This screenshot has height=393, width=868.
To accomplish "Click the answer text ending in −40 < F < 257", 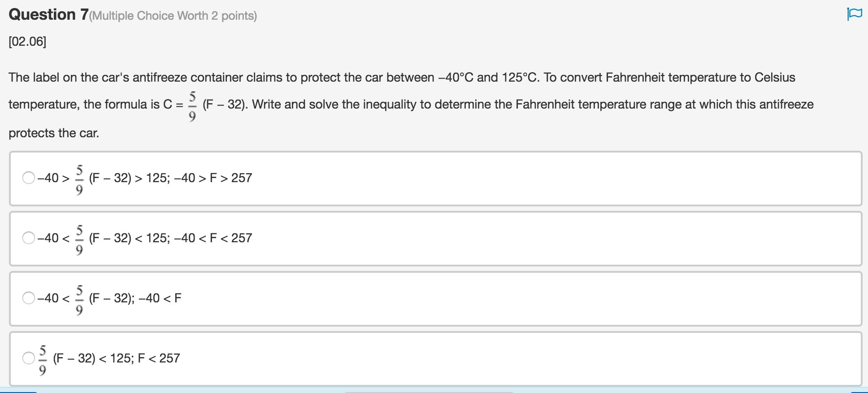I will pos(170,238).
